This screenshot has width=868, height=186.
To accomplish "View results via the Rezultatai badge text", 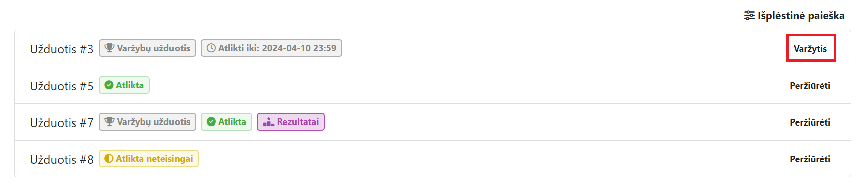I will 298,122.
